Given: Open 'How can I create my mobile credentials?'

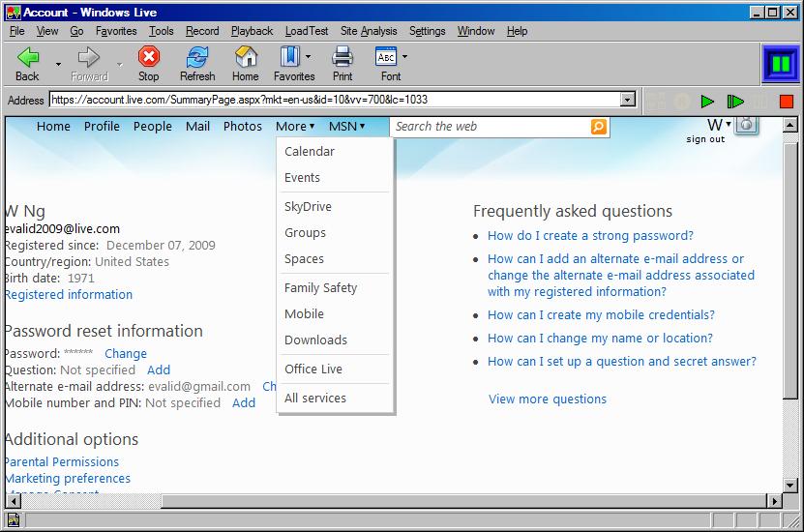Looking at the screenshot, I should click(x=601, y=314).
